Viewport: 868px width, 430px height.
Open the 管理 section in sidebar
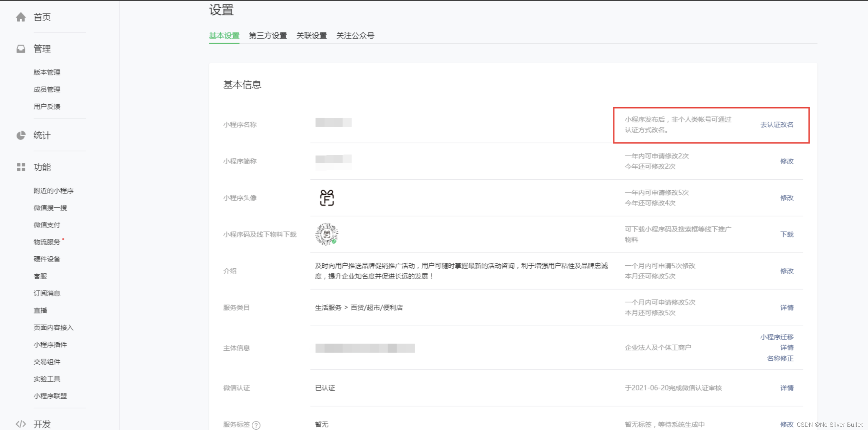coord(42,49)
